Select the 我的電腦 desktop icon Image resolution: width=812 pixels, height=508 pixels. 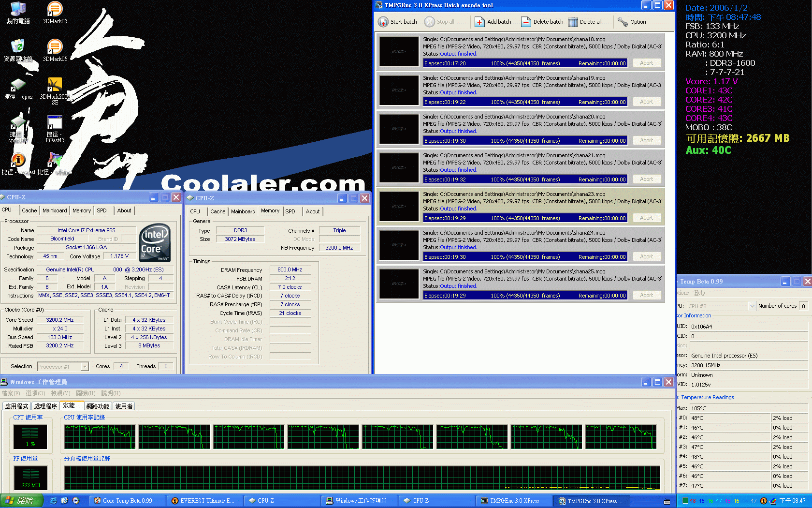[x=18, y=13]
